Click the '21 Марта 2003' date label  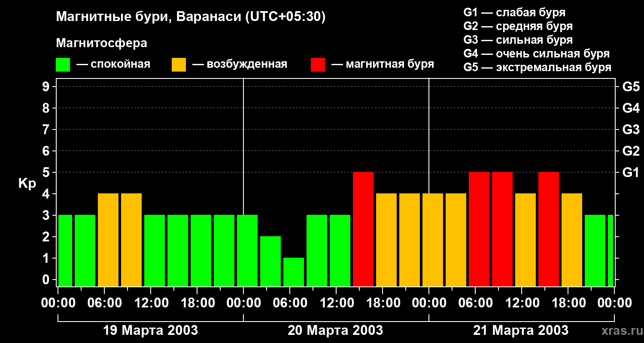tap(521, 331)
